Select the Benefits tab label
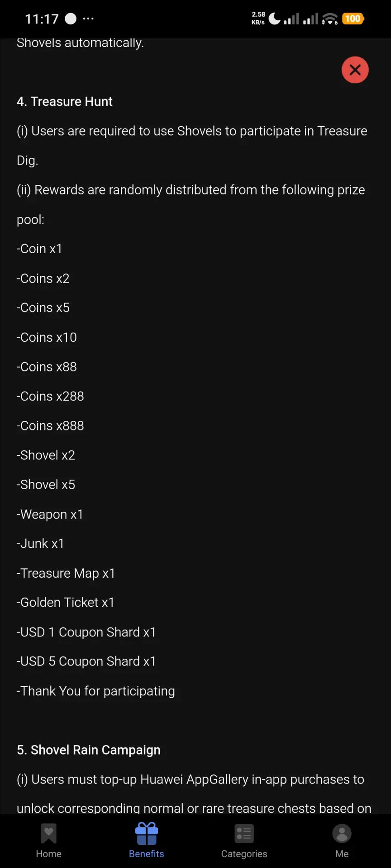The height and width of the screenshot is (868, 391). coord(147,854)
